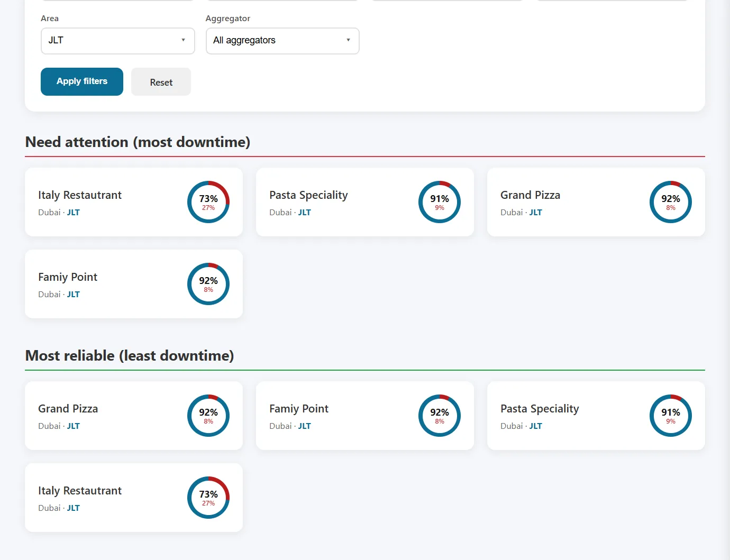Open the Area dropdown showing JLT
Image resolution: width=730 pixels, height=560 pixels.
pos(117,41)
